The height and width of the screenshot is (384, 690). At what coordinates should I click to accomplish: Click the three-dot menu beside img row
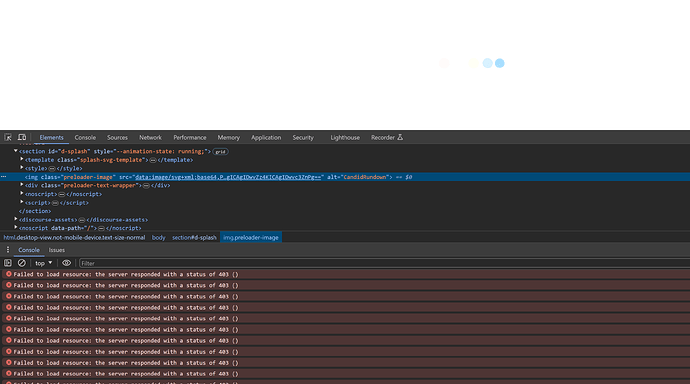click(x=4, y=177)
